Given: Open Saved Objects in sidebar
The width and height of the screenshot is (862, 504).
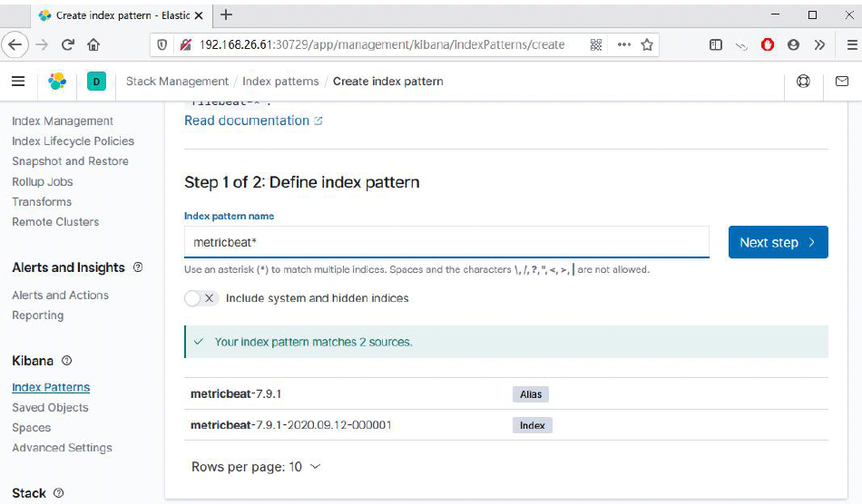Looking at the screenshot, I should [x=50, y=407].
